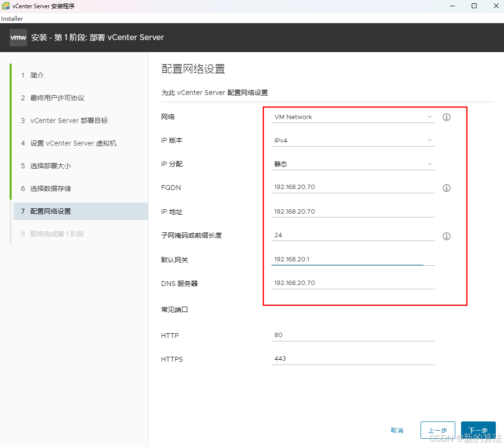Screen dimensions: 504x447
Task: Click the IP 分配 field label
Action: click(172, 164)
